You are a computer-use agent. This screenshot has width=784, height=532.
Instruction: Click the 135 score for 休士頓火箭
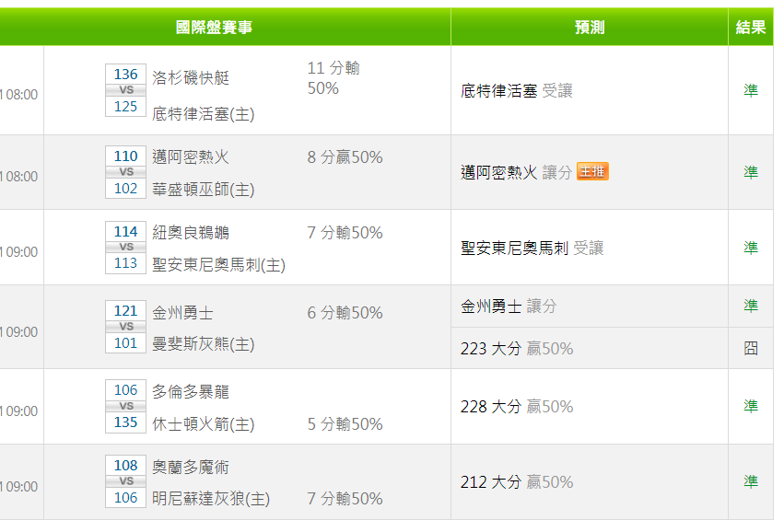click(x=126, y=423)
